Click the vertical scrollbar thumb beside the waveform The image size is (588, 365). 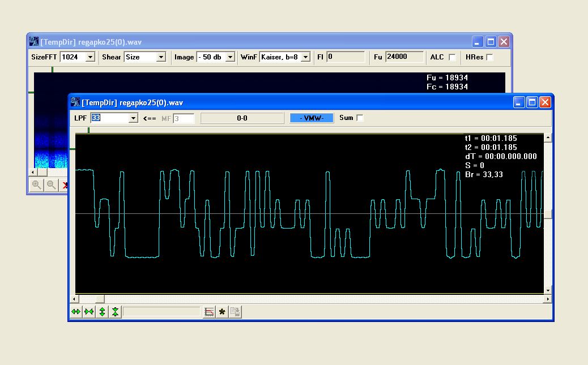pyautogui.click(x=548, y=214)
